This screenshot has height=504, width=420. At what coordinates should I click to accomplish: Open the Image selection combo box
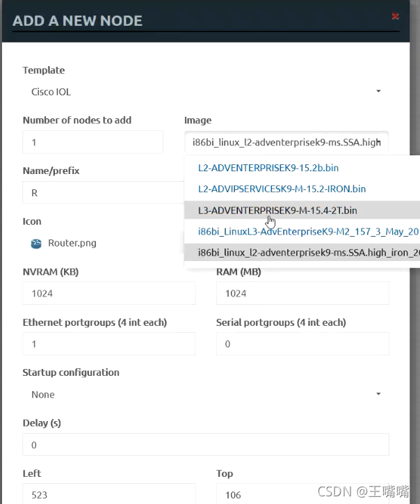tap(286, 142)
